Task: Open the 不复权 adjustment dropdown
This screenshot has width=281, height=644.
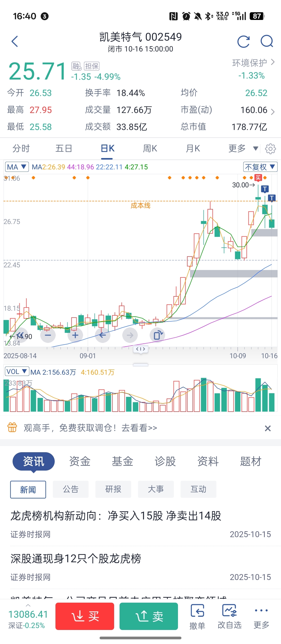Action: [260, 167]
